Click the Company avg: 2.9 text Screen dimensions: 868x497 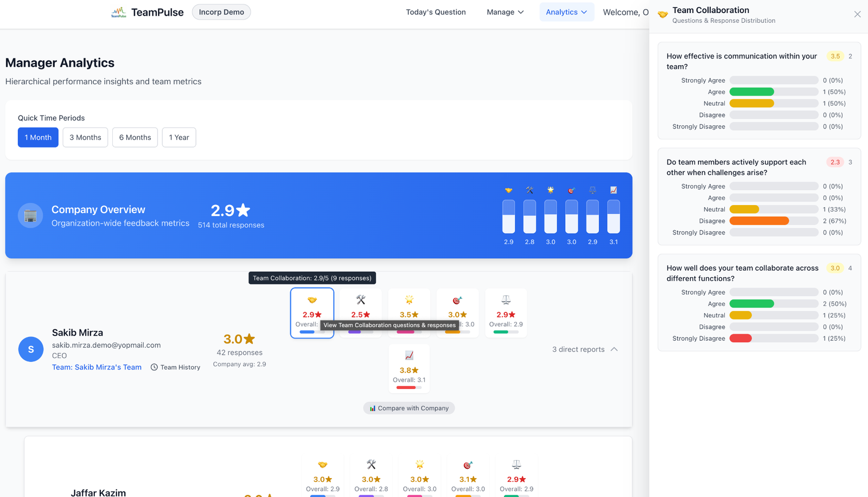pyautogui.click(x=239, y=364)
